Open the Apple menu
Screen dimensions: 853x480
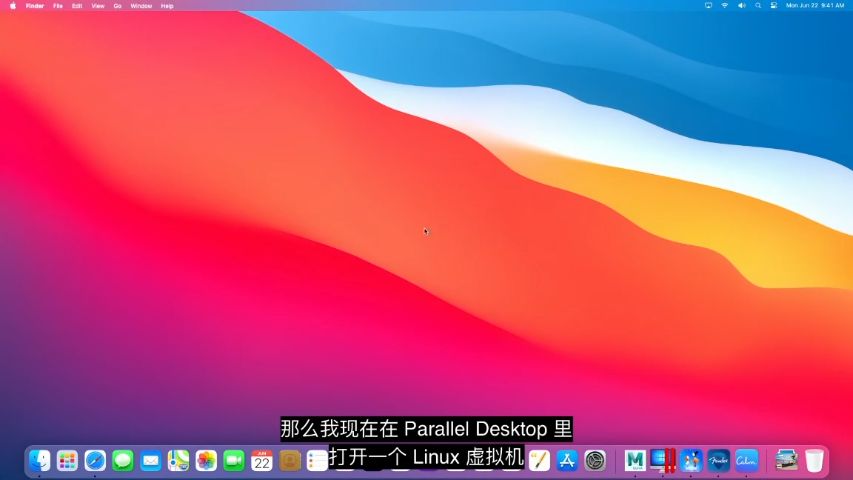[13, 5]
